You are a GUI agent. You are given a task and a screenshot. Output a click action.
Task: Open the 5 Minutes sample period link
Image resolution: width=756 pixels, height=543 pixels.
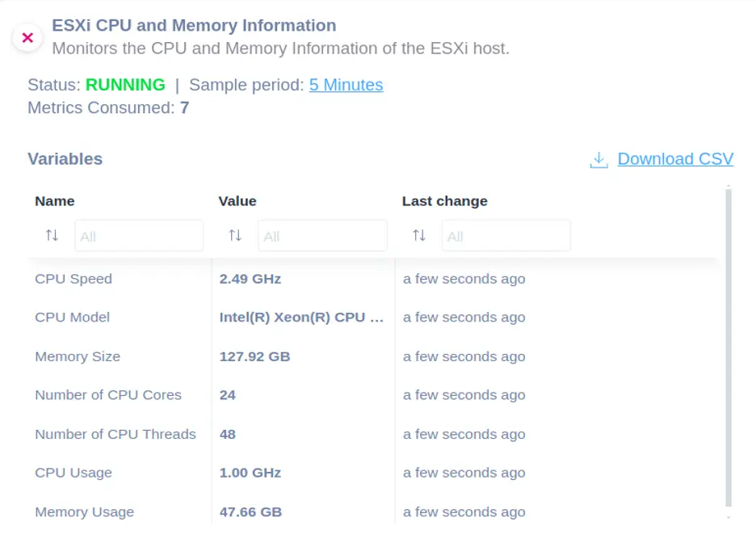click(346, 85)
